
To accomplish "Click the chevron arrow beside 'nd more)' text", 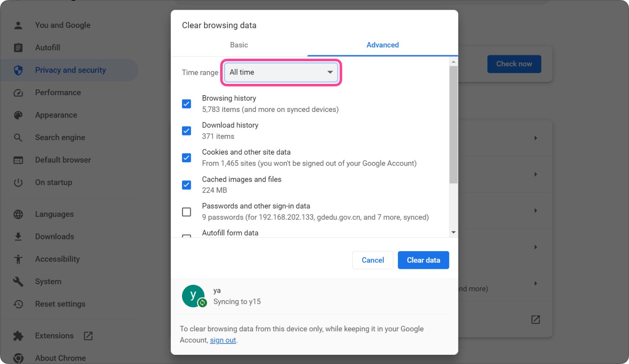I will pos(535,283).
